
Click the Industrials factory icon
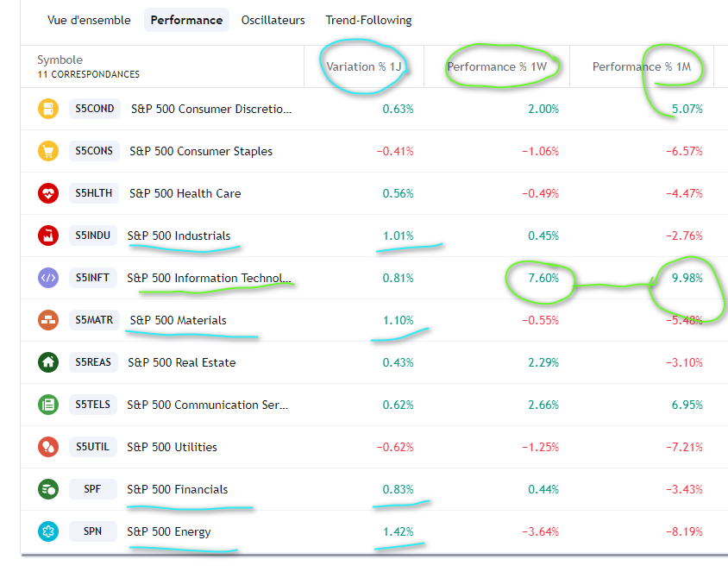(x=47, y=236)
